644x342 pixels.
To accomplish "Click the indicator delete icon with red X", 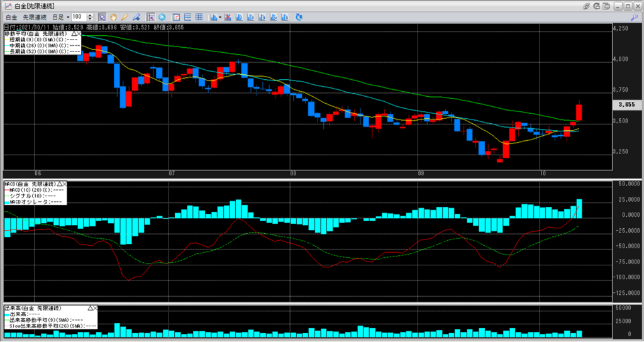I will (x=228, y=16).
